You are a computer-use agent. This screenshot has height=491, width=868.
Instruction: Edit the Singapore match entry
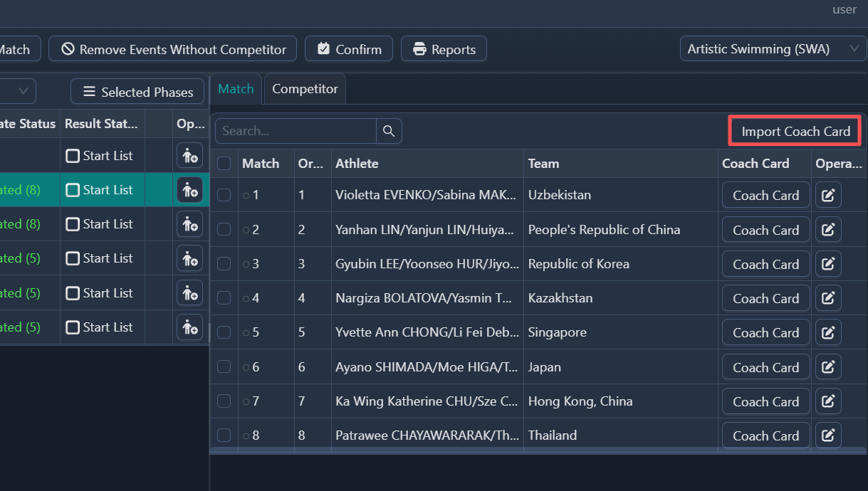click(828, 332)
